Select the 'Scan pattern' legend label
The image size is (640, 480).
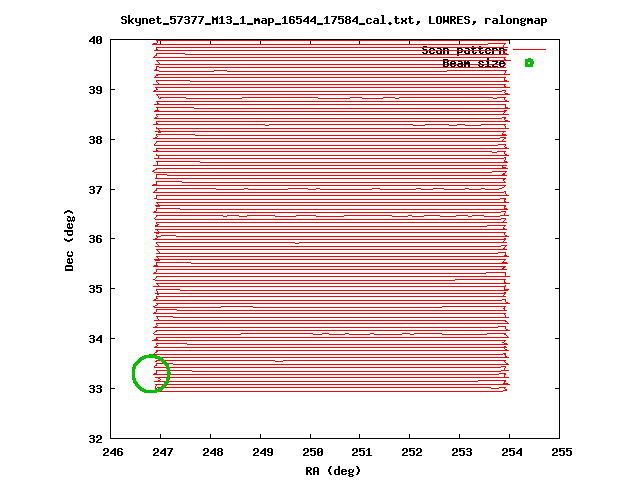[463, 50]
